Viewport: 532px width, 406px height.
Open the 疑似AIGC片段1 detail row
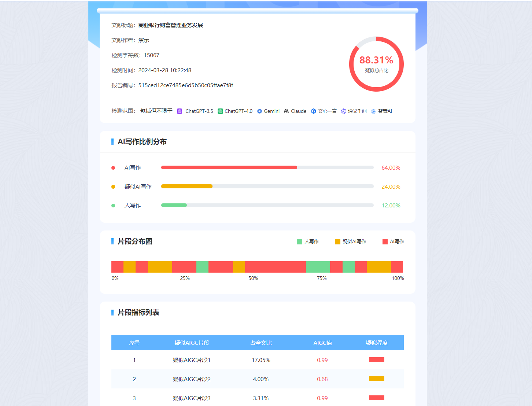tap(192, 360)
